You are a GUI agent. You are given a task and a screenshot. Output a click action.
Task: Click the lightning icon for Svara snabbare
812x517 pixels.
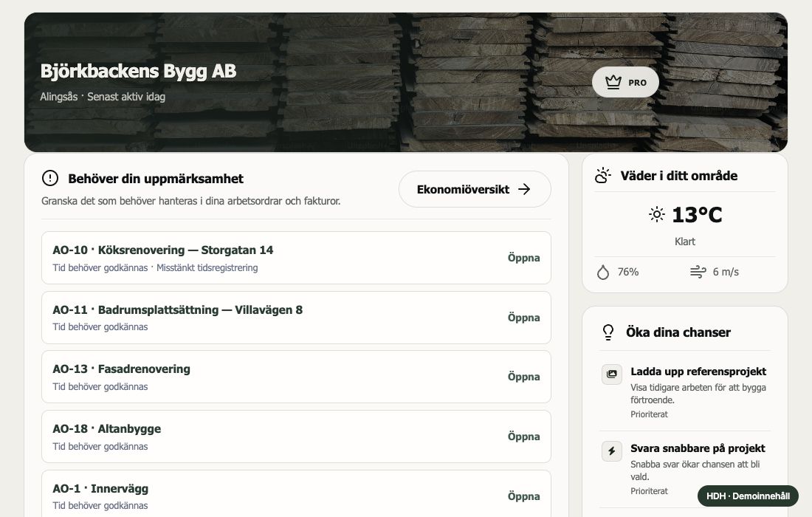612,451
